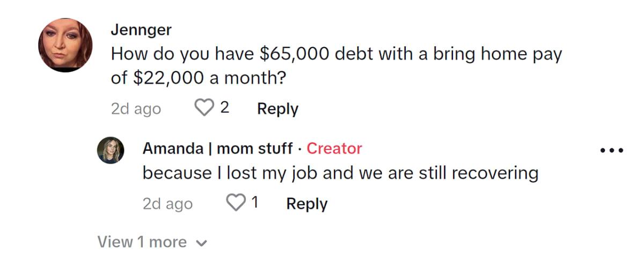Reply to Amanda's creator comment

pos(306,203)
